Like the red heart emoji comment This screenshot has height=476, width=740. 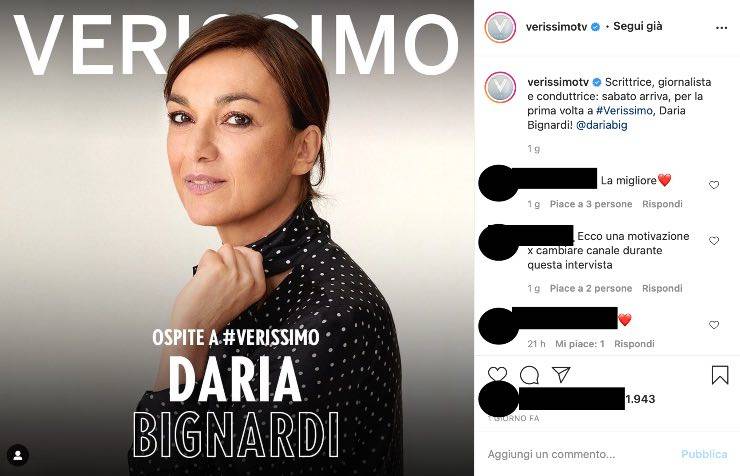(x=714, y=325)
